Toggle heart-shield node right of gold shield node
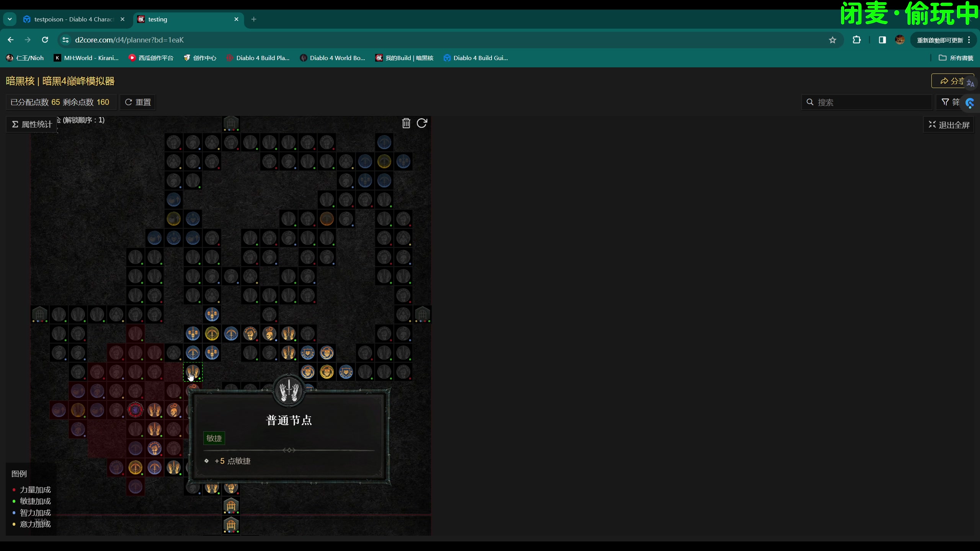This screenshot has width=980, height=551. [346, 372]
